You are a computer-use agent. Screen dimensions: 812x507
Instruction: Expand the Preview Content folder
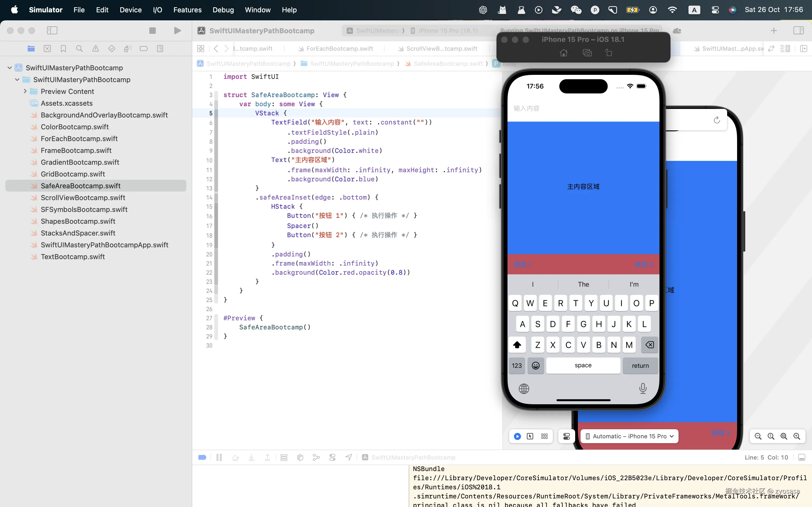[x=25, y=91]
